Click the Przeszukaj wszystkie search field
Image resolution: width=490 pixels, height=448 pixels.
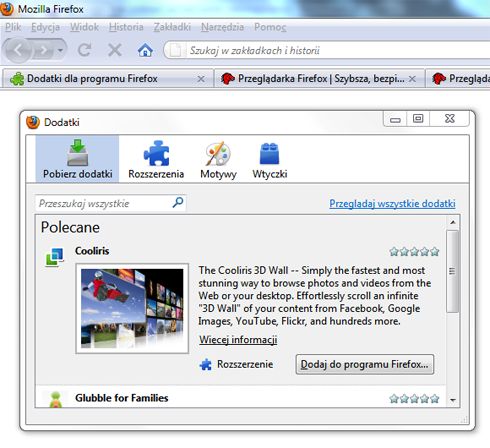pyautogui.click(x=110, y=203)
